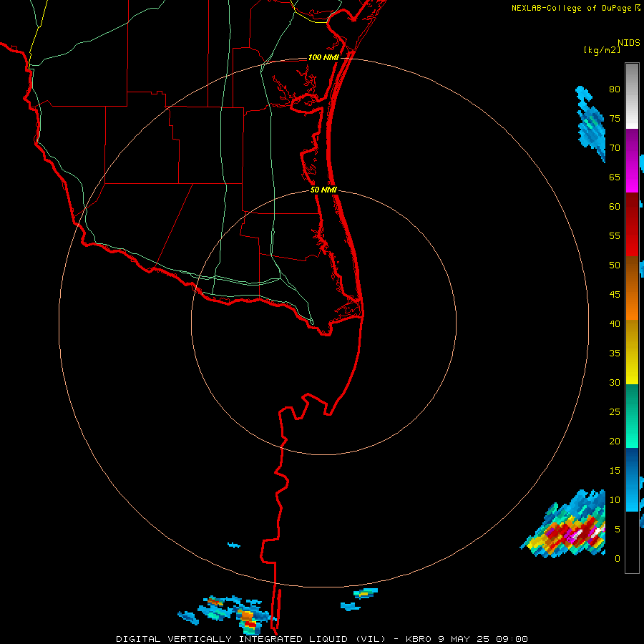This screenshot has width=644, height=644.
Task: Click the 50 NMI range ring label
Action: 323,190
